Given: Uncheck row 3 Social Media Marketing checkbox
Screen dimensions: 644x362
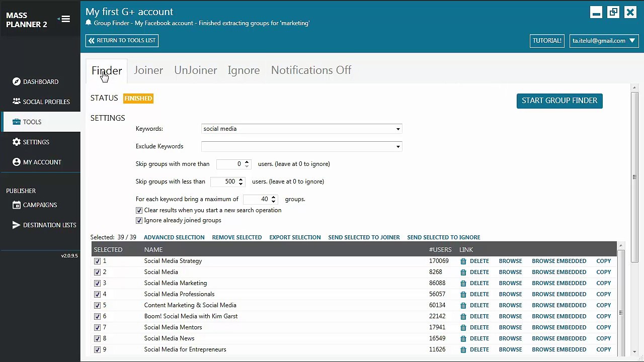Looking at the screenshot, I should tap(97, 283).
